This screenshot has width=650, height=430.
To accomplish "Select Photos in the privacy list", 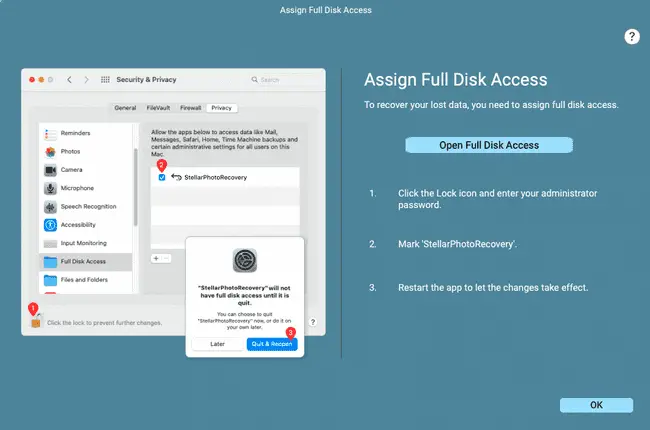I will click(86, 151).
